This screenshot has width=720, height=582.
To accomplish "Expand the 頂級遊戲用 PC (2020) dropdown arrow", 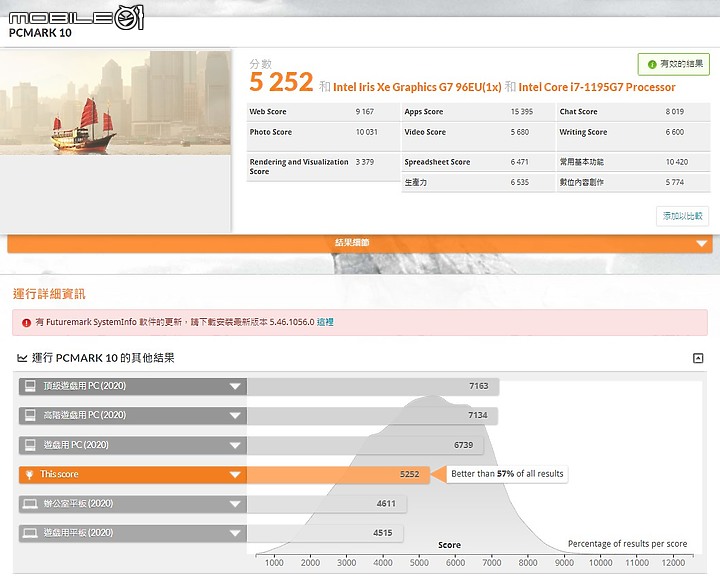I will [235, 386].
